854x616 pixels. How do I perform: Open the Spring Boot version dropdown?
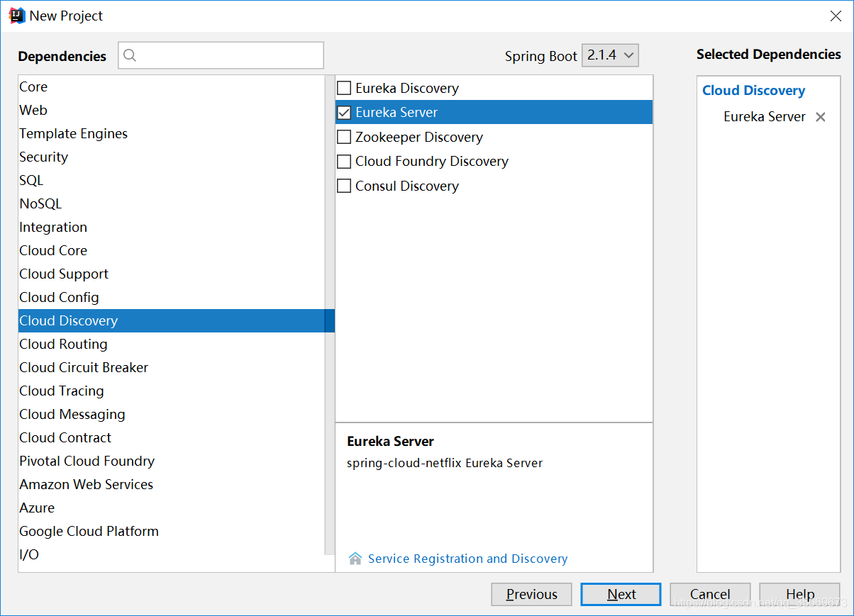pos(610,55)
